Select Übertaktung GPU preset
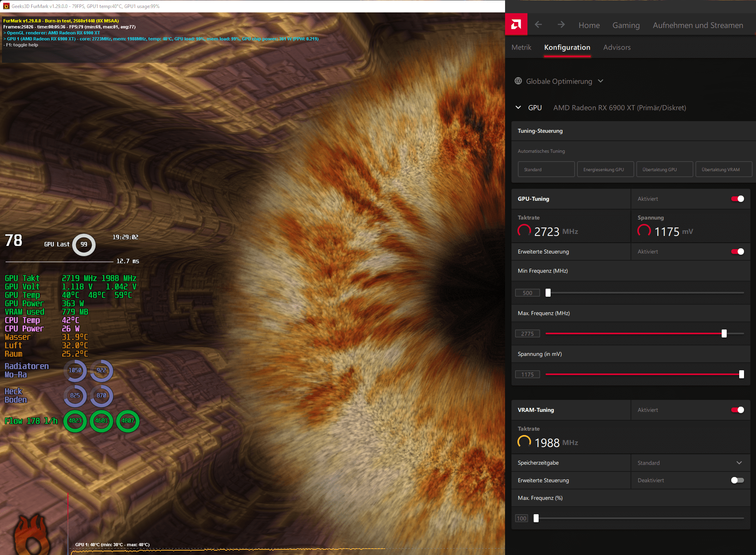The image size is (756, 555). tap(664, 169)
